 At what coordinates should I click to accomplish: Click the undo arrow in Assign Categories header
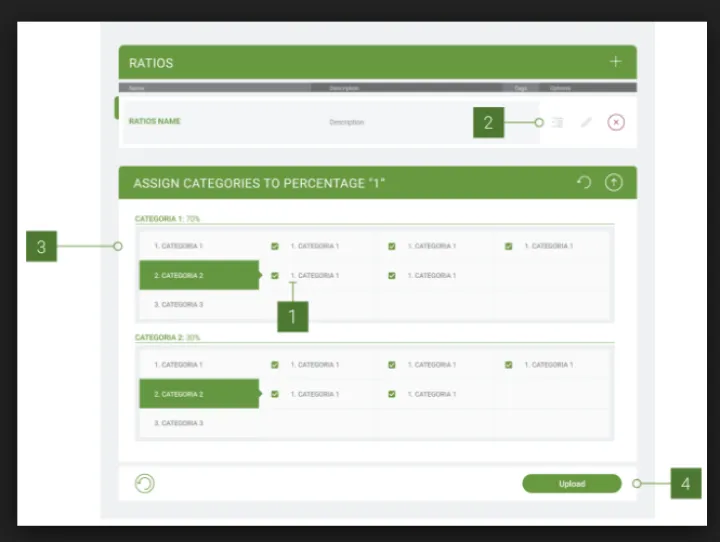pyautogui.click(x=585, y=183)
